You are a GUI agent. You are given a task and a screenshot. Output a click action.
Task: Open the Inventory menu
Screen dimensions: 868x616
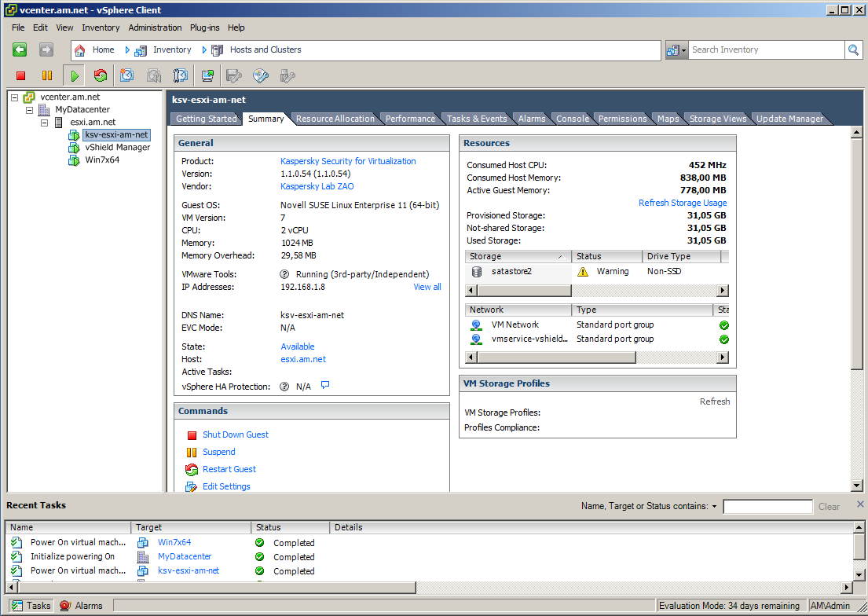tap(101, 27)
